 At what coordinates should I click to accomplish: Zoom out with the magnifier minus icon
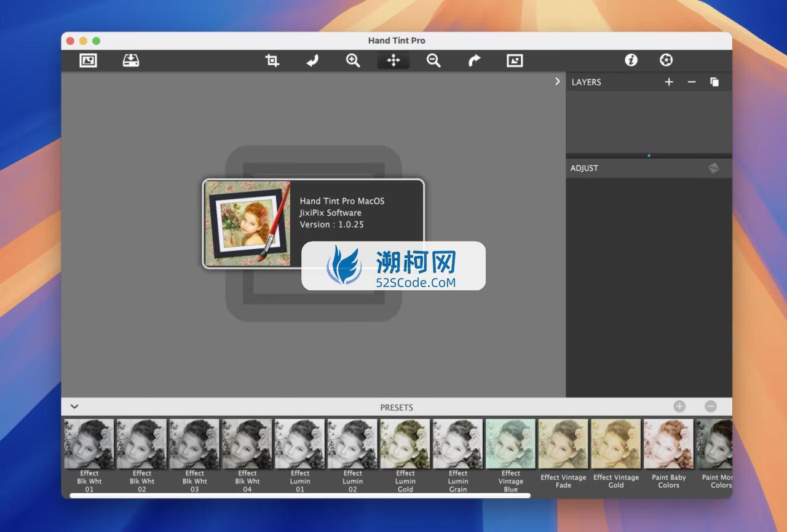click(x=433, y=60)
